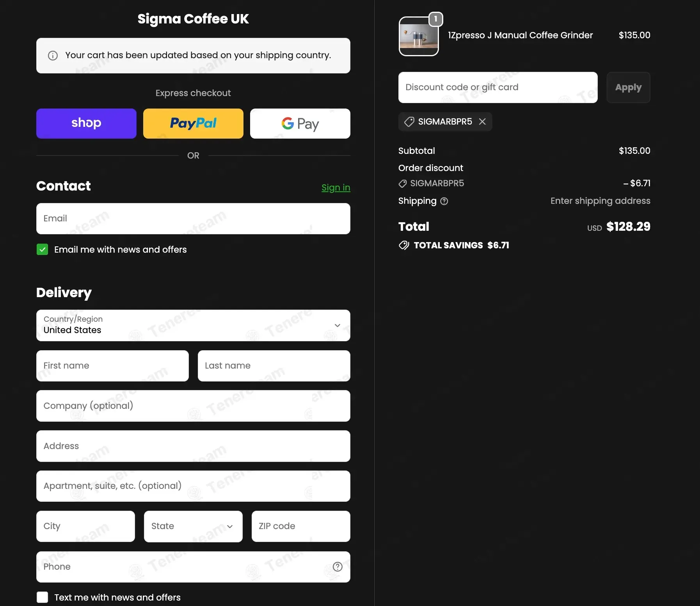Image resolution: width=700 pixels, height=606 pixels.
Task: Select the ZIP code field
Action: click(x=301, y=526)
